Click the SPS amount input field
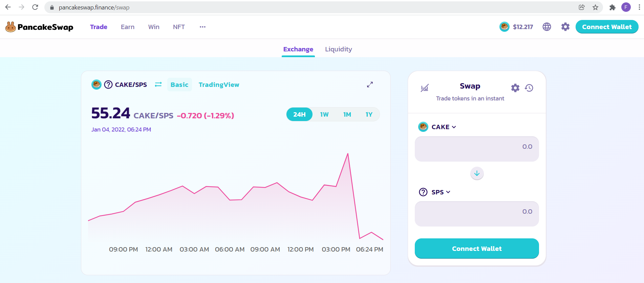Screen dimensions: 644x283 [477, 214]
